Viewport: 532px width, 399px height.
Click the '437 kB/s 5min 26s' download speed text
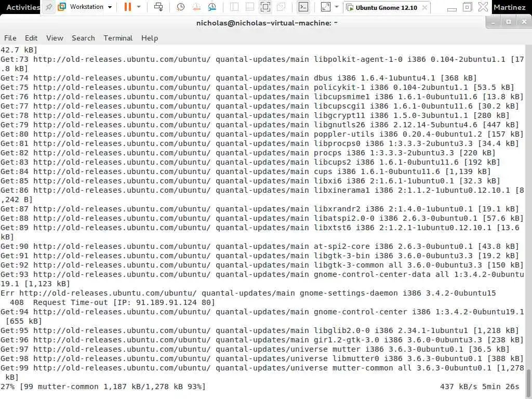click(480, 387)
